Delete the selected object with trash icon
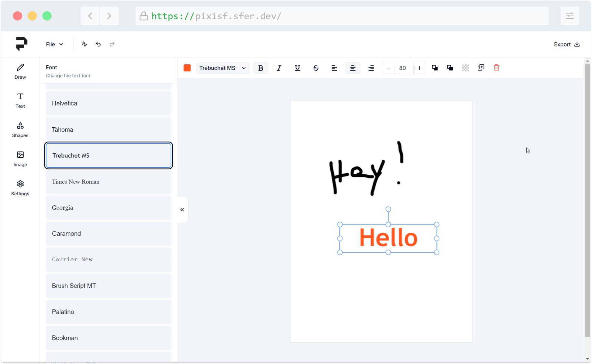 pos(496,68)
